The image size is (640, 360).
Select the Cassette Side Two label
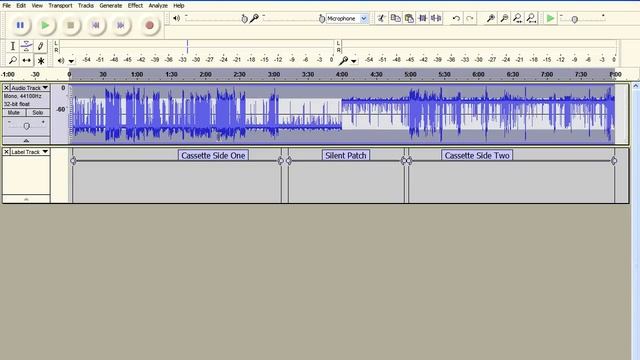pos(477,156)
